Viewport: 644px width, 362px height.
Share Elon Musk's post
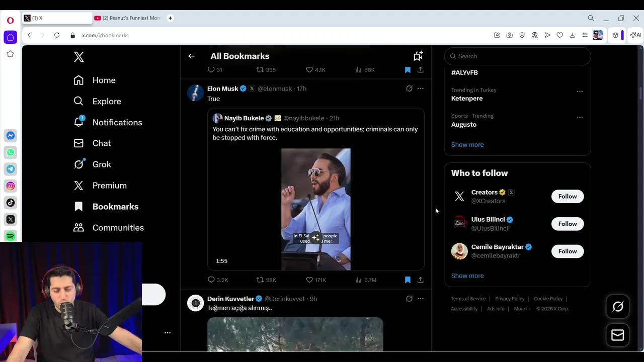421,280
